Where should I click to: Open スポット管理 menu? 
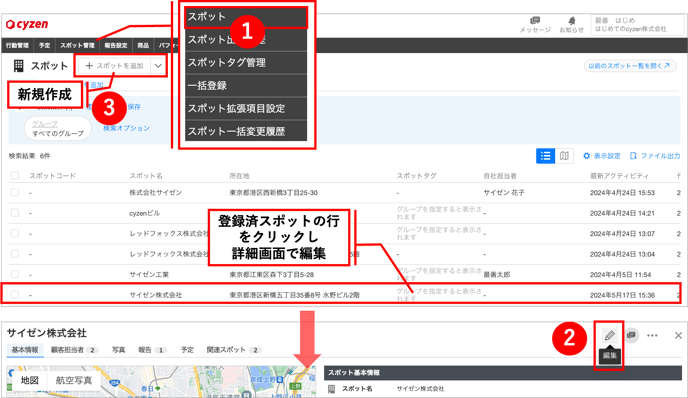click(x=77, y=45)
